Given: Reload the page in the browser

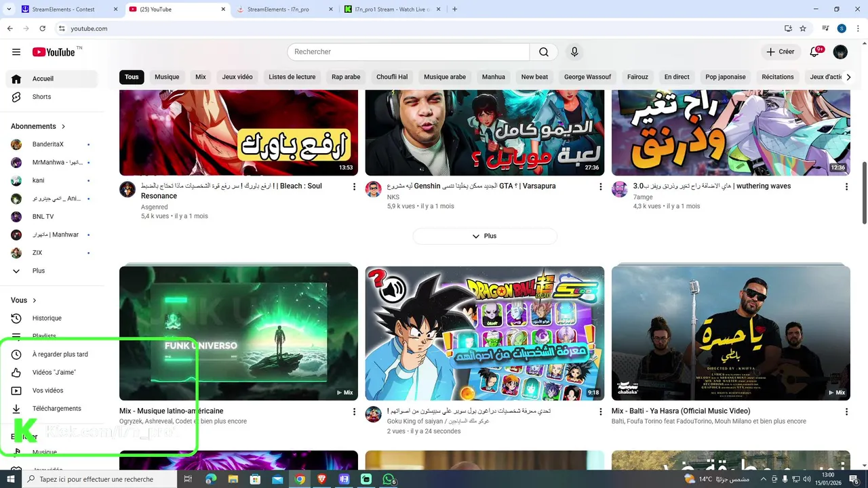Looking at the screenshot, I should point(42,28).
